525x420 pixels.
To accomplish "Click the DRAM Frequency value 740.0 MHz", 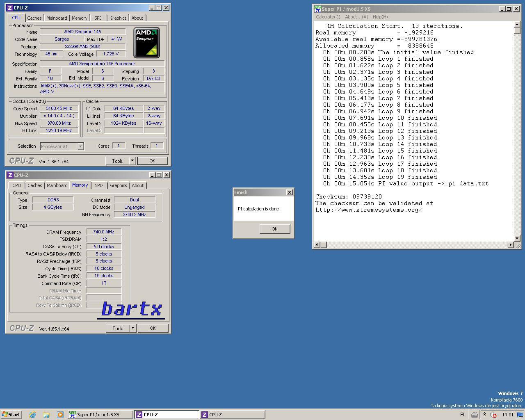I will tap(104, 232).
